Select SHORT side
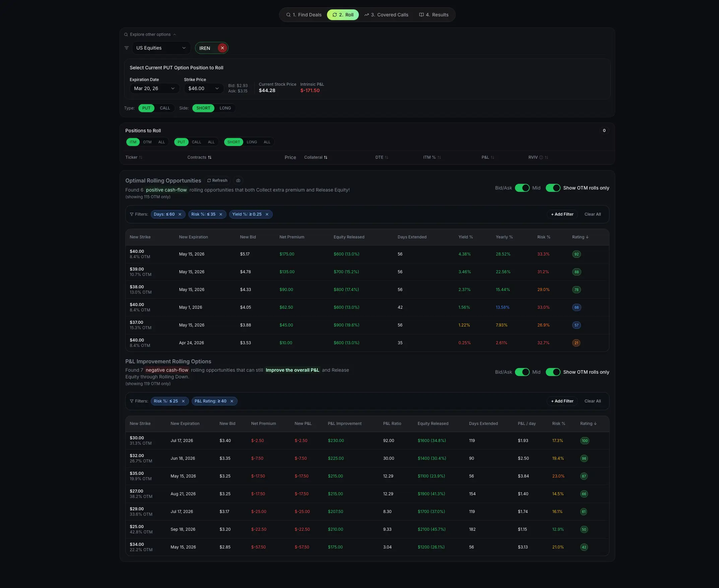Image resolution: width=719 pixels, height=588 pixels. (x=203, y=108)
